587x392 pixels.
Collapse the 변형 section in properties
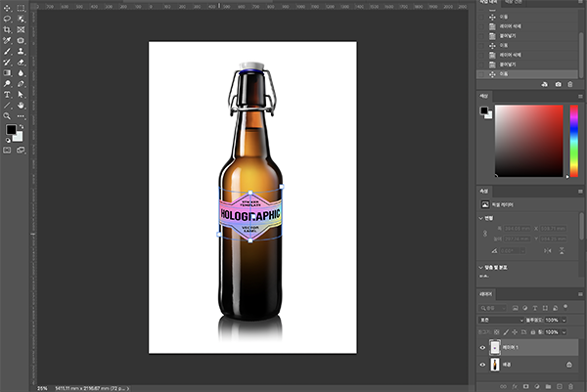point(481,217)
